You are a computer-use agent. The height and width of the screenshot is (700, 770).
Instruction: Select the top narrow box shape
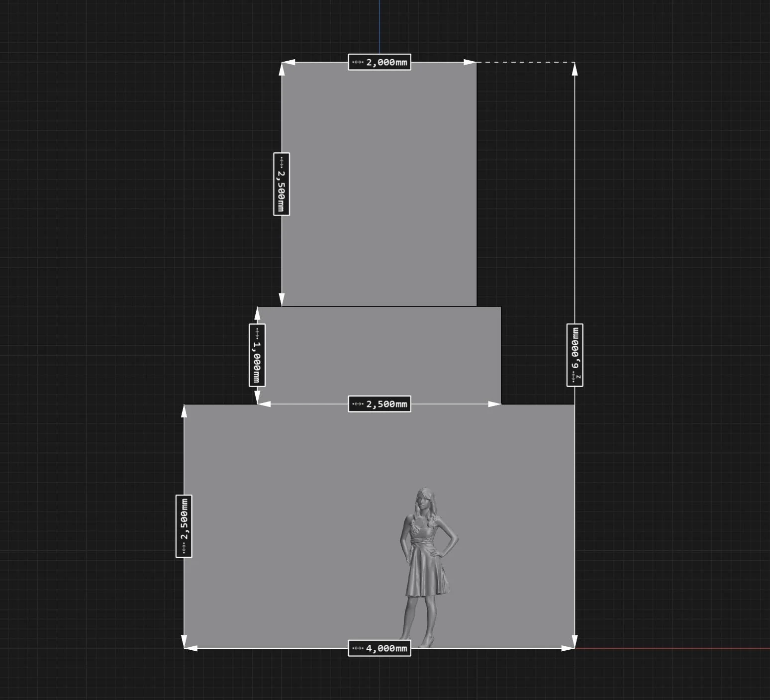tap(379, 184)
